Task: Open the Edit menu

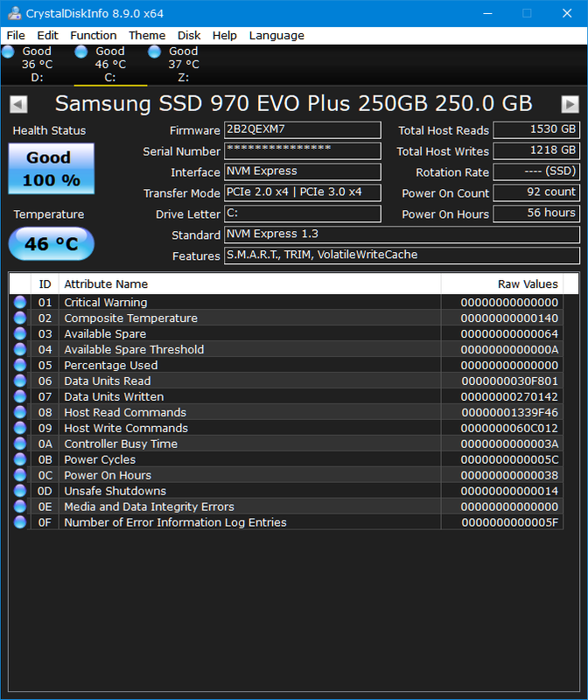Action: [47, 35]
